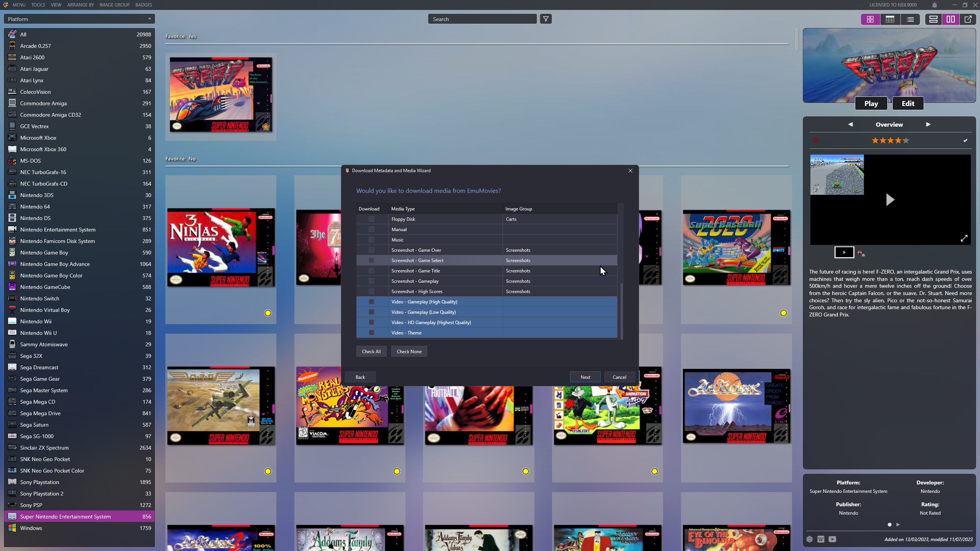Open Image Group for Floppy Disk row

[560, 219]
